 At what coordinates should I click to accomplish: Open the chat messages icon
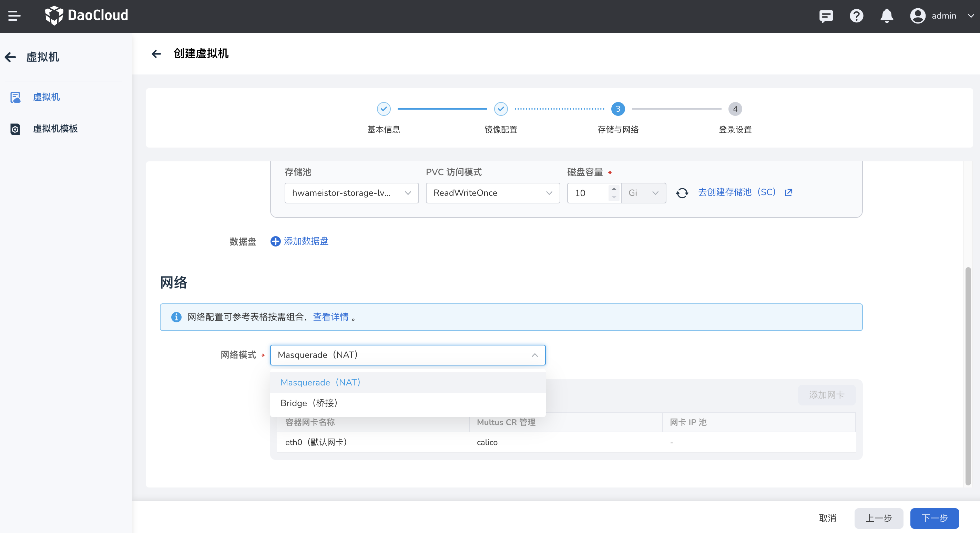click(x=826, y=16)
